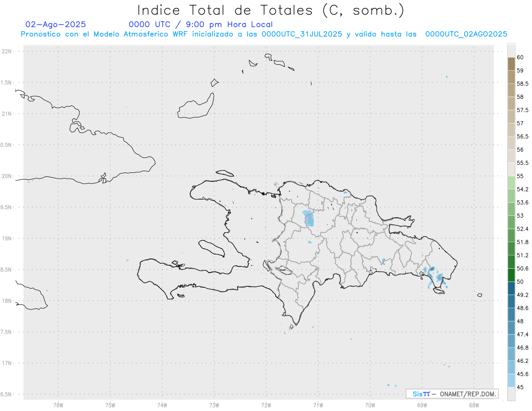532x411 pixels.
Task: Pick the dark brown swatch between 59 and 60
Action: click(x=511, y=64)
